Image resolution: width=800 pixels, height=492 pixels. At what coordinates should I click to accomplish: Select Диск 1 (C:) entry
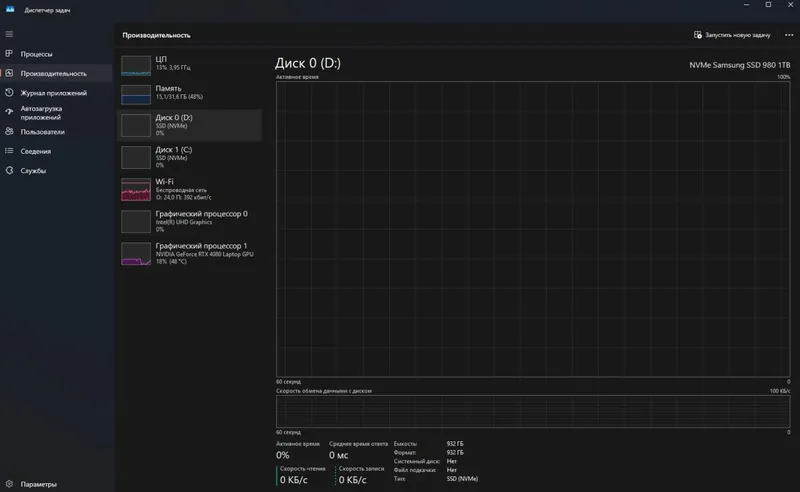[189, 157]
